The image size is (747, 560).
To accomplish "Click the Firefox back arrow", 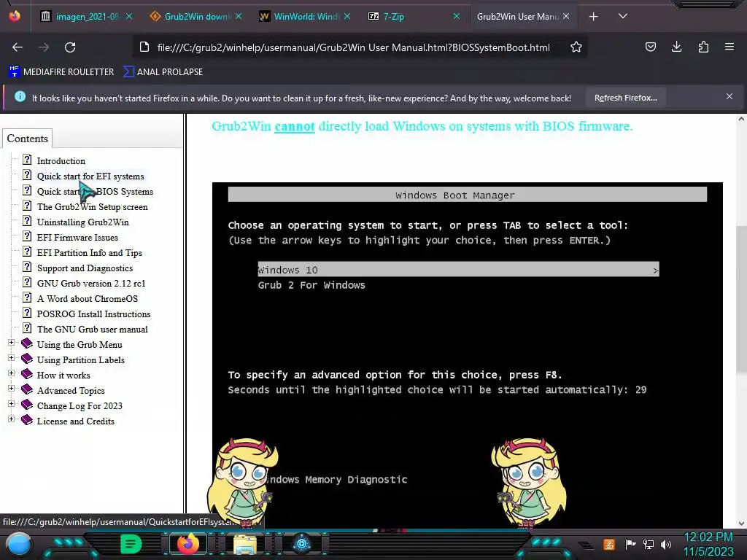I will tap(18, 47).
